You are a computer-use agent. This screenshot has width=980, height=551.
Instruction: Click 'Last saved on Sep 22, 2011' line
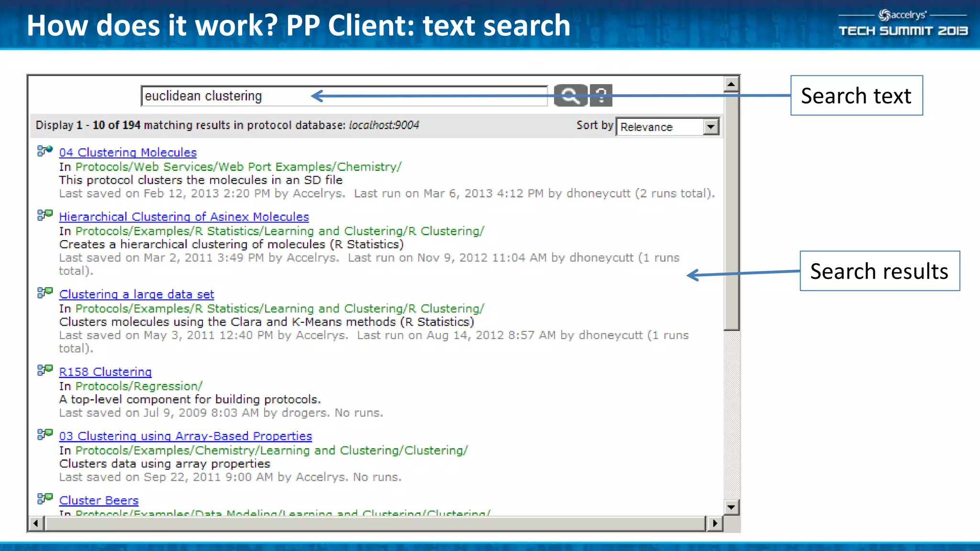[x=230, y=477]
